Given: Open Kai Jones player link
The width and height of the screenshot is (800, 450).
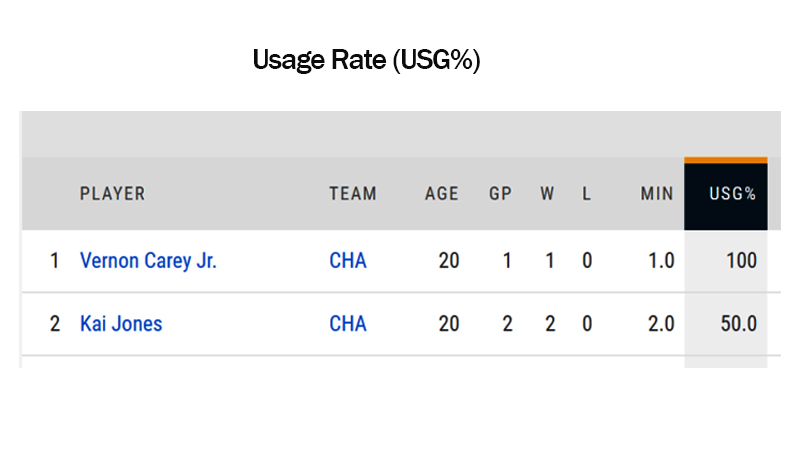Looking at the screenshot, I should point(121,324).
